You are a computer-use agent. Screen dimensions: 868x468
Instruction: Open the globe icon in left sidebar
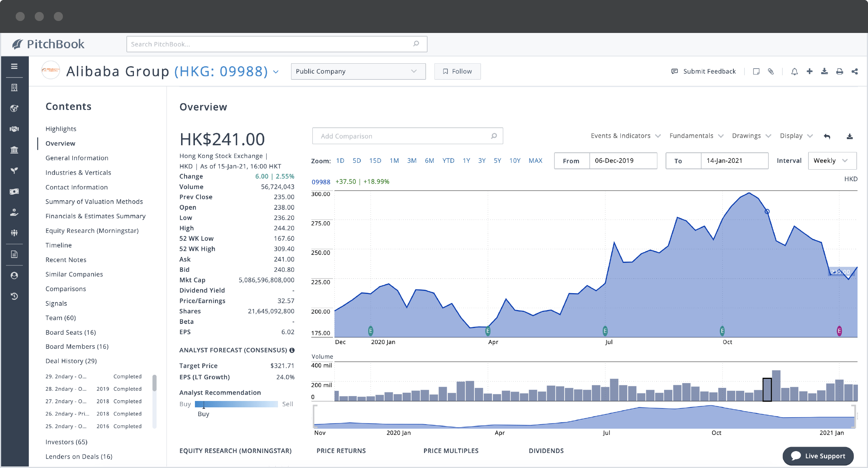[x=14, y=109]
